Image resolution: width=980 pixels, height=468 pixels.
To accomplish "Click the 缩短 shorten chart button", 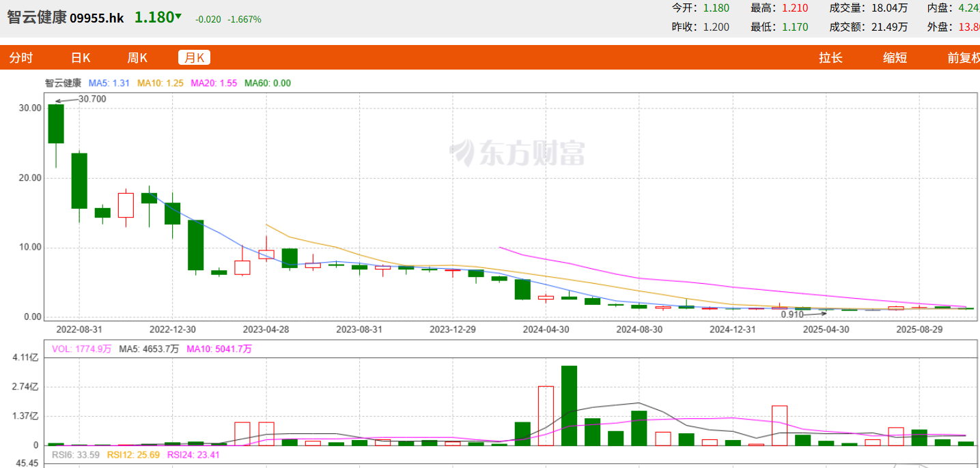I will click(x=895, y=58).
